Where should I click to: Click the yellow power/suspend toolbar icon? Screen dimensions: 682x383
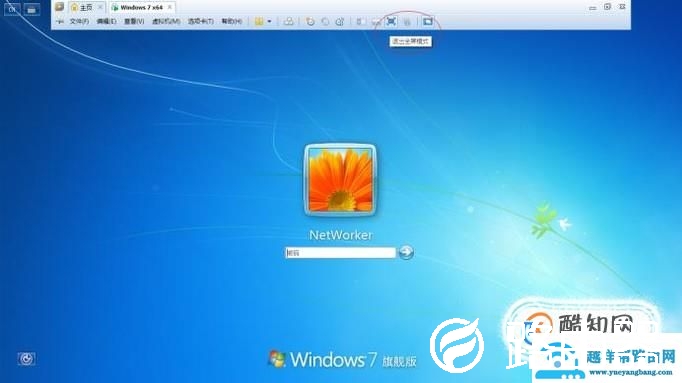point(259,21)
